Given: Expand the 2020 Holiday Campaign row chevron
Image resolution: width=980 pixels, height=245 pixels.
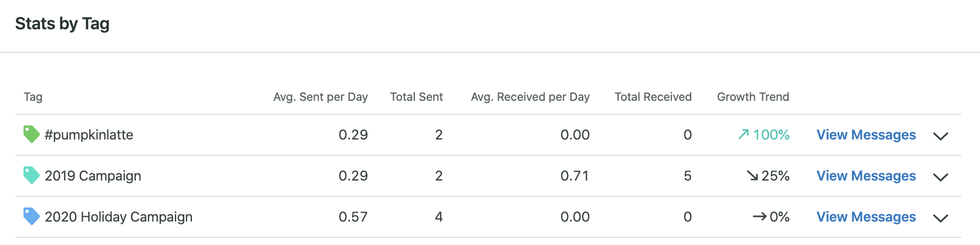Looking at the screenshot, I should [941, 218].
